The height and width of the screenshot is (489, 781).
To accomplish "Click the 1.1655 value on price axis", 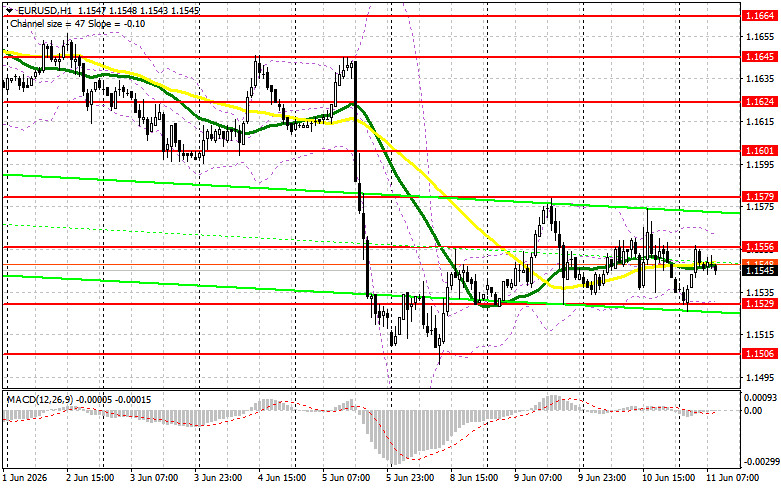I will (760, 36).
